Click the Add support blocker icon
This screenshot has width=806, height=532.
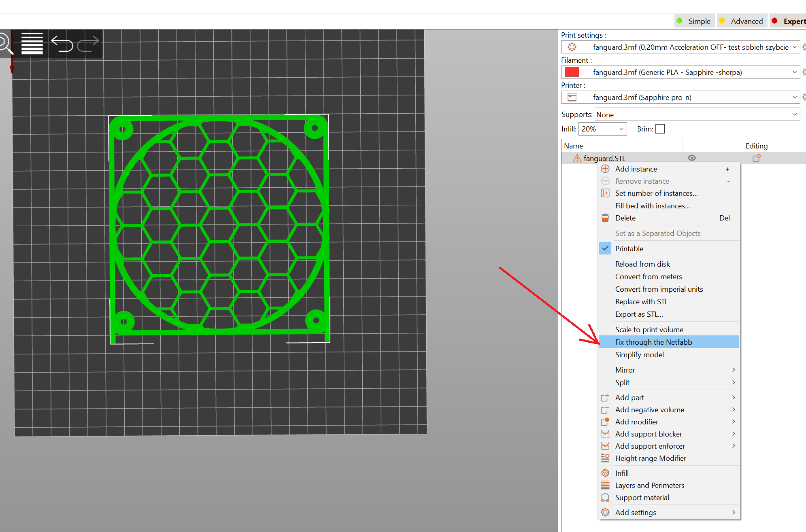(605, 433)
